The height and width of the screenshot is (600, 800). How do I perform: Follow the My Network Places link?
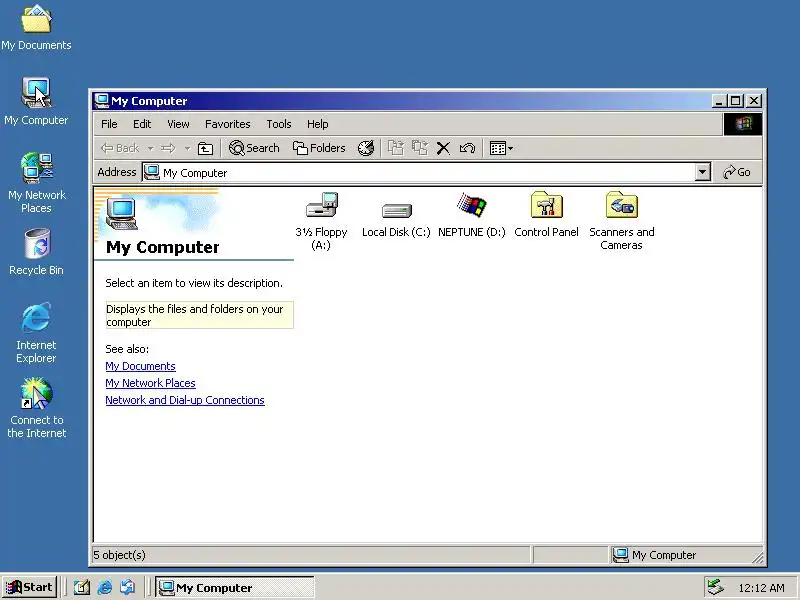[150, 383]
